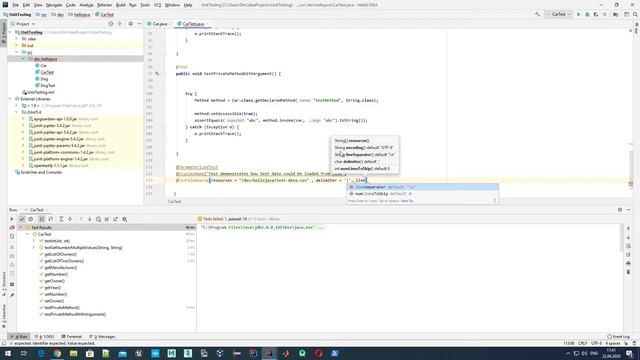Click hellojava in navigation breadcrumb

pyautogui.click(x=82, y=15)
